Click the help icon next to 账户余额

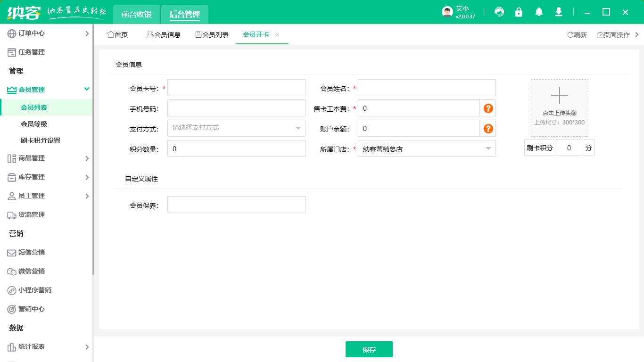pos(487,128)
